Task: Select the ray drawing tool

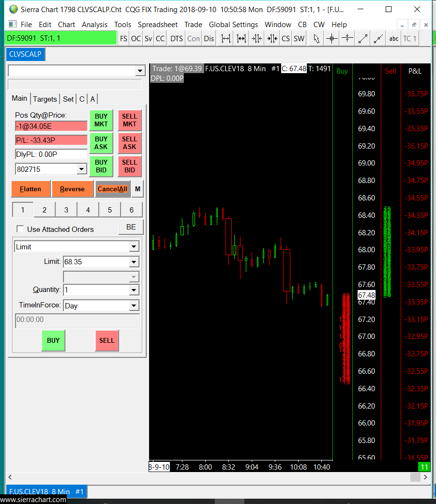Action: (378, 39)
